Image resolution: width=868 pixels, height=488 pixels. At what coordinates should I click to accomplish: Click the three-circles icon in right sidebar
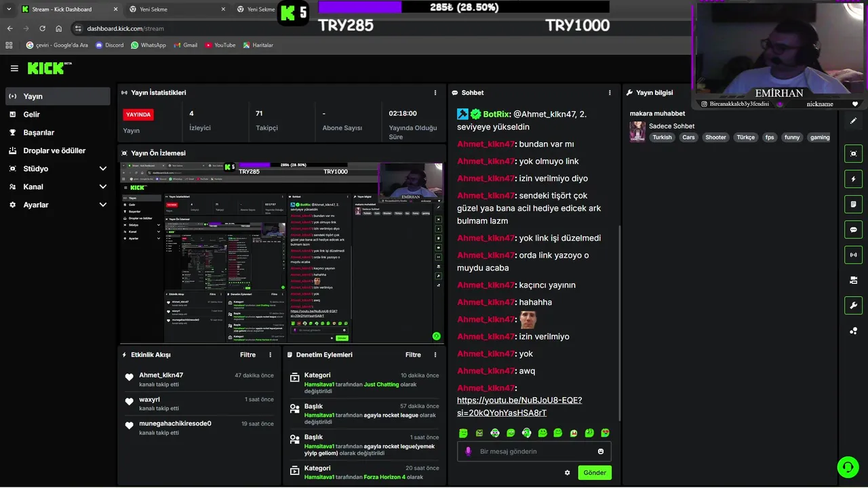(854, 331)
